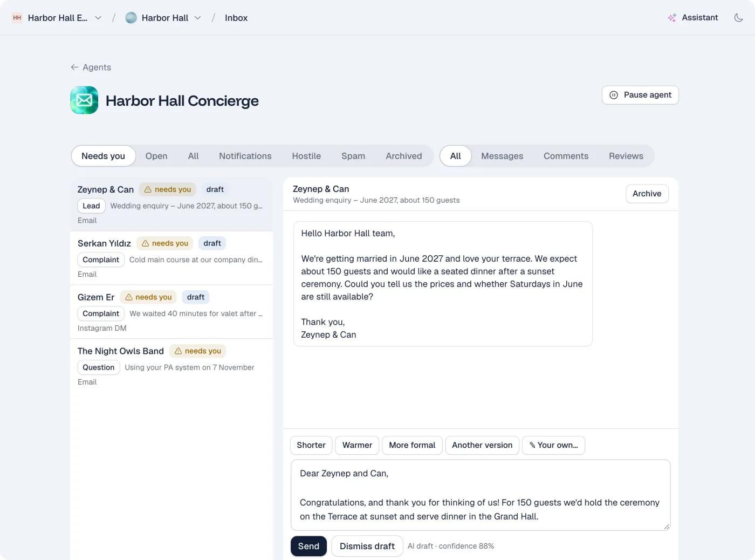
Task: Click the Pause agent button
Action: tap(640, 95)
